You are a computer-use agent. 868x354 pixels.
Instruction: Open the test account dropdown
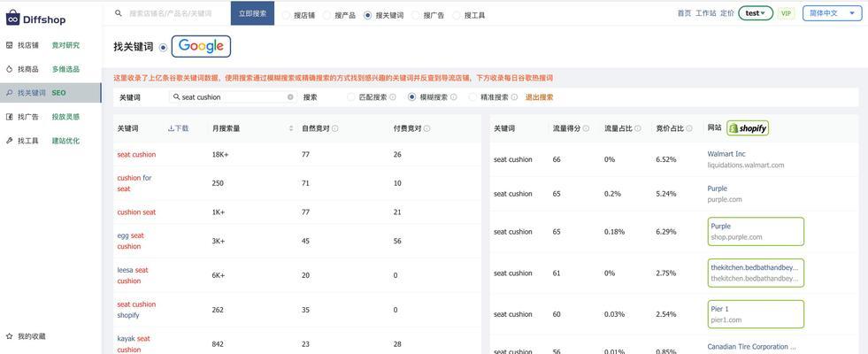coord(756,13)
